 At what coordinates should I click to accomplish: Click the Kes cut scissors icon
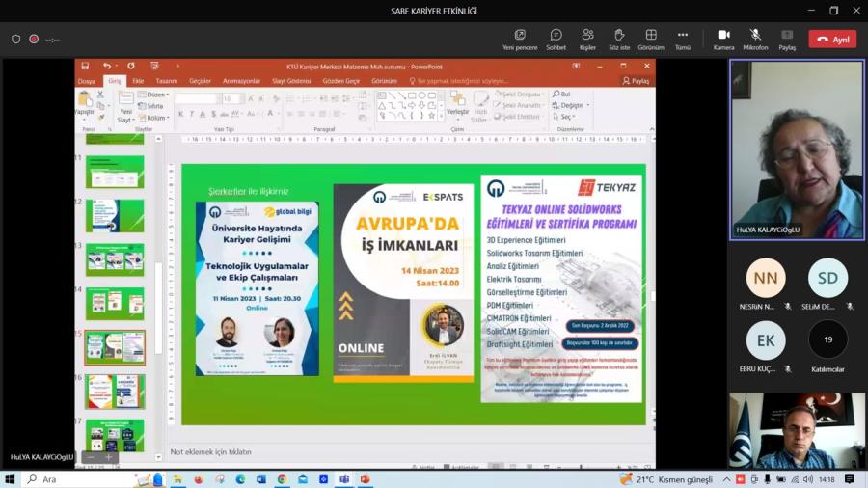(x=100, y=95)
